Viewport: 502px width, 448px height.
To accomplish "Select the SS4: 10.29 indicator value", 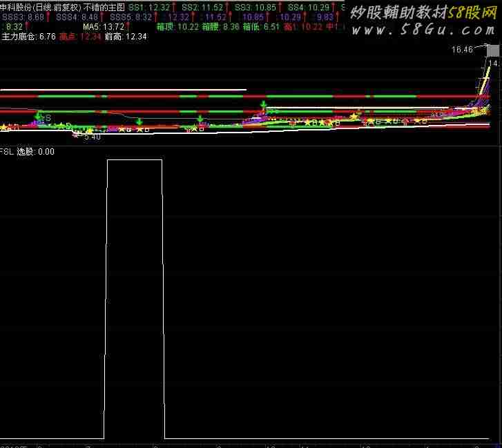I will pyautogui.click(x=309, y=7).
